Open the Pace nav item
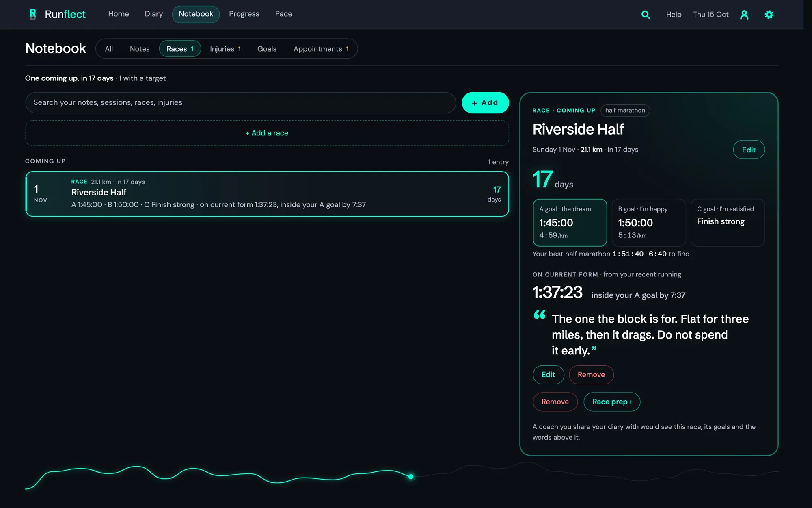 [x=283, y=14]
